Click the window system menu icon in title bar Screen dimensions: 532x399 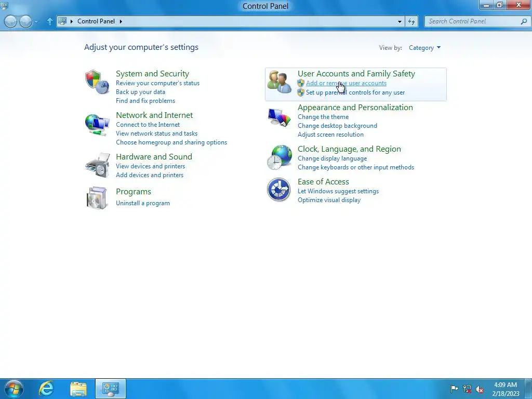coord(4,5)
